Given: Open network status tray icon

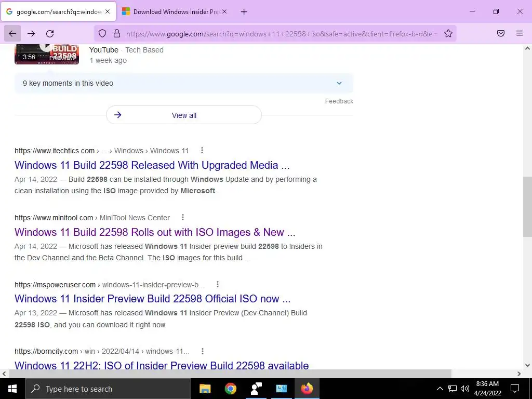Looking at the screenshot, I should pos(453,389).
